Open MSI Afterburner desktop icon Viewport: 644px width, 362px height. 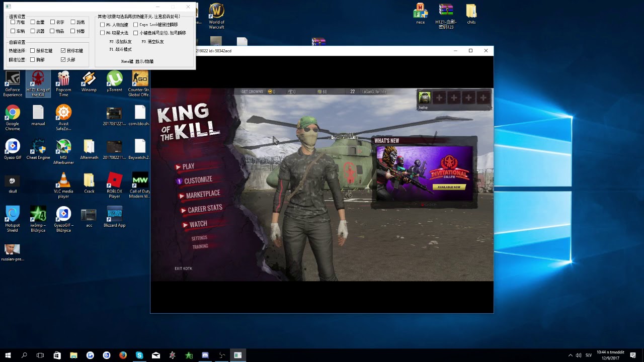click(x=63, y=151)
